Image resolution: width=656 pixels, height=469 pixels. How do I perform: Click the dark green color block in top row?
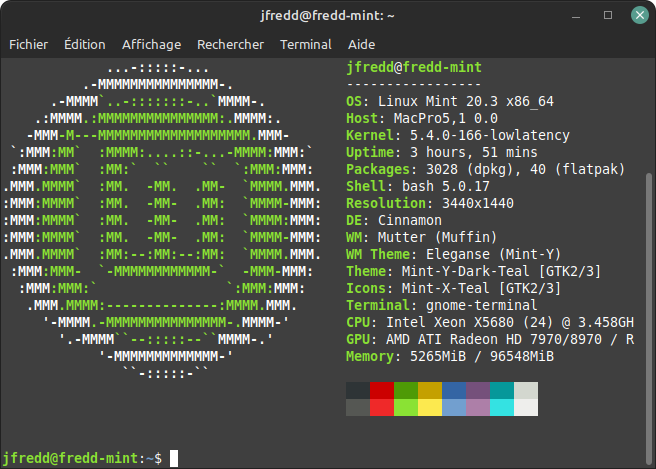[x=406, y=390]
